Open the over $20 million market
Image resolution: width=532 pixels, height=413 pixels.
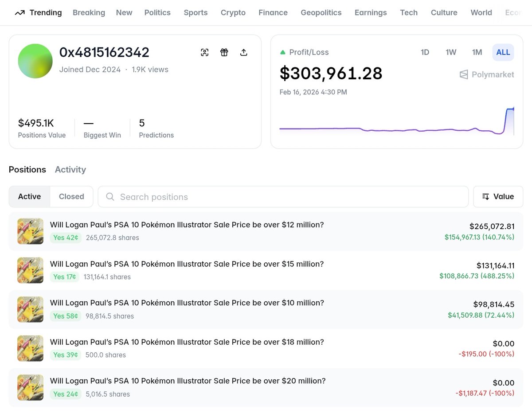pyautogui.click(x=188, y=381)
